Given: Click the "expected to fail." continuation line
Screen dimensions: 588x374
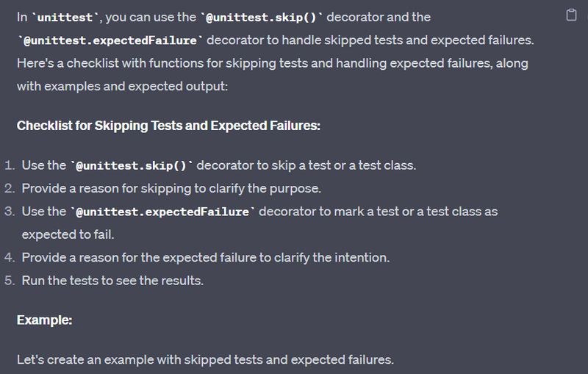Looking at the screenshot, I should (68, 234).
